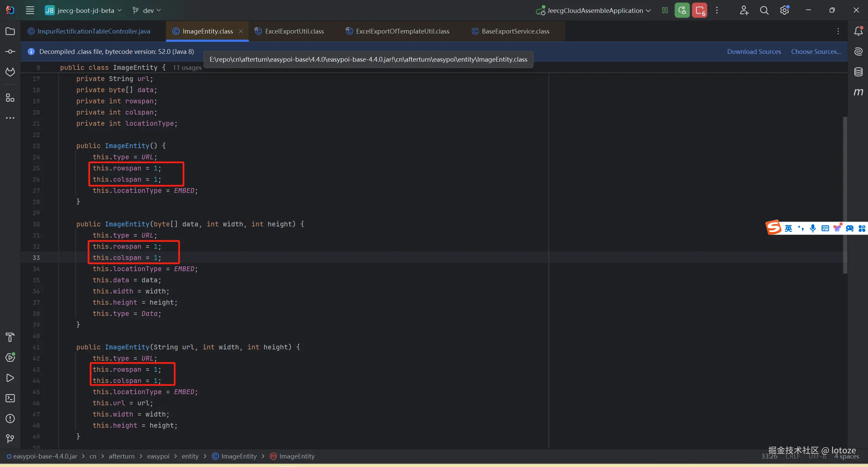Image resolution: width=868 pixels, height=467 pixels.
Task: Open the Structure tool window
Action: tap(10, 98)
